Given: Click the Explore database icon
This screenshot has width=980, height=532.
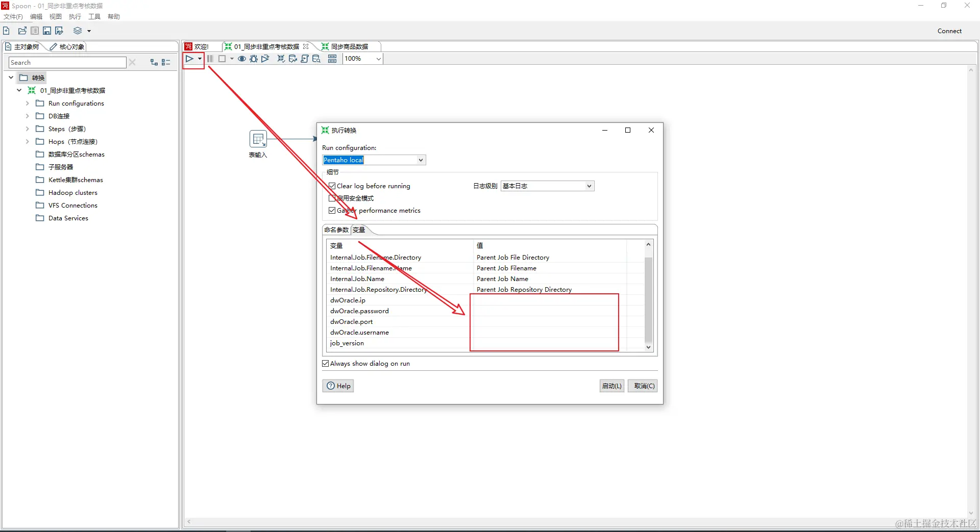Looking at the screenshot, I should click(316, 59).
